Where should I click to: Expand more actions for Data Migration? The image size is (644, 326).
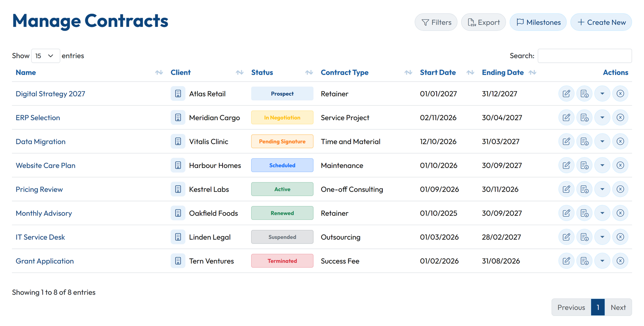tap(602, 141)
